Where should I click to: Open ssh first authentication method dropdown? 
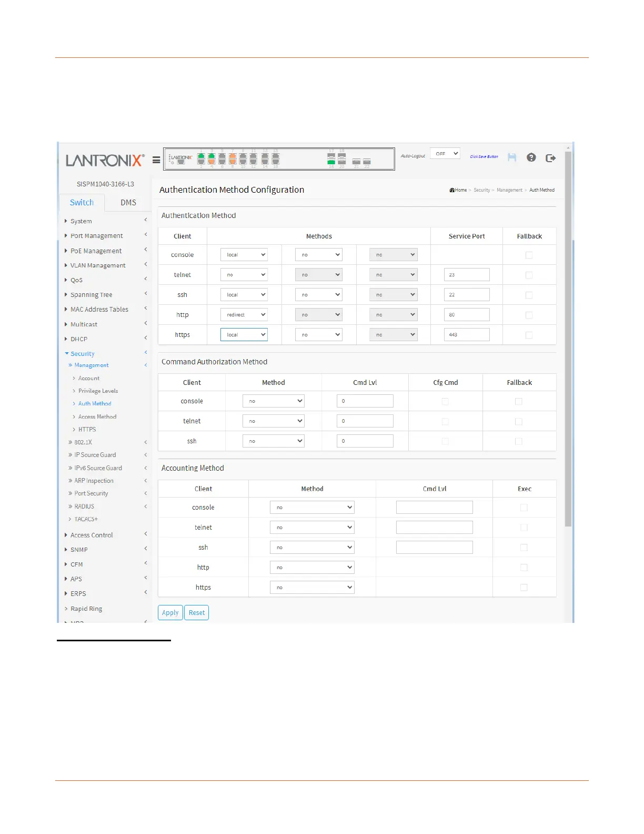[244, 295]
